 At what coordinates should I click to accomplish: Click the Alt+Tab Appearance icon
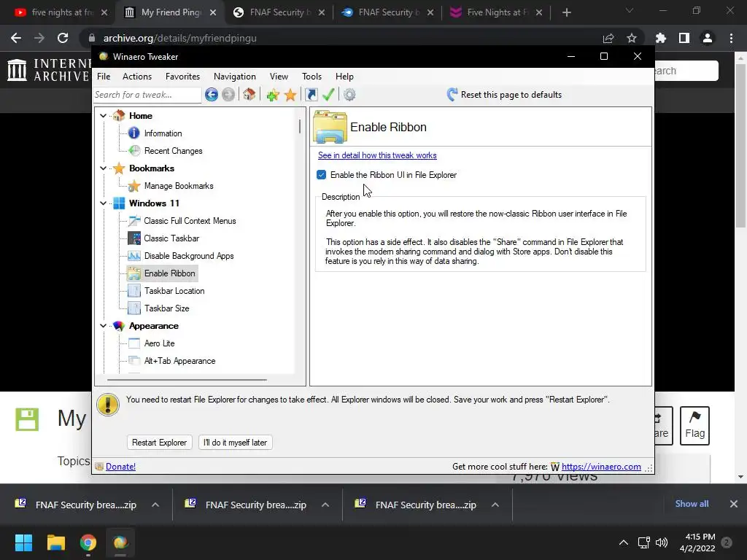(134, 360)
